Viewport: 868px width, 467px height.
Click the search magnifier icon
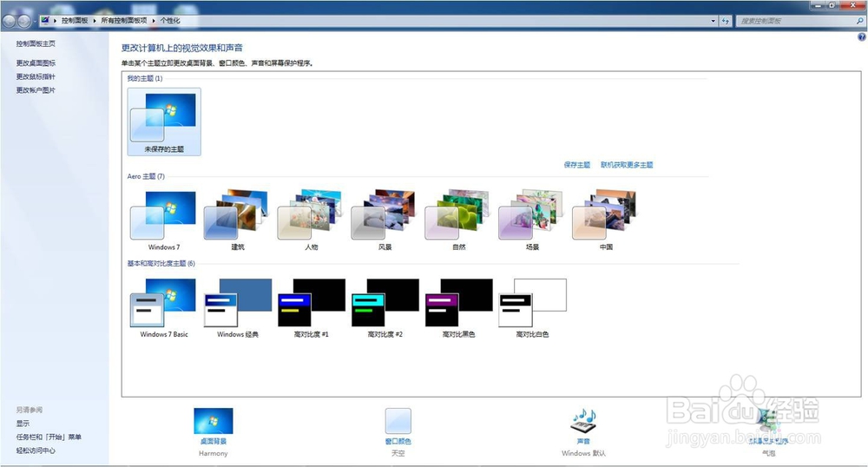[859, 21]
